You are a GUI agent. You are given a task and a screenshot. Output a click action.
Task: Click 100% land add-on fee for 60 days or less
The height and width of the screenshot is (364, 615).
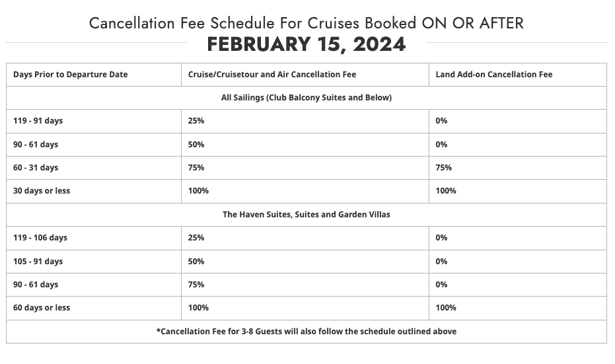pyautogui.click(x=446, y=308)
